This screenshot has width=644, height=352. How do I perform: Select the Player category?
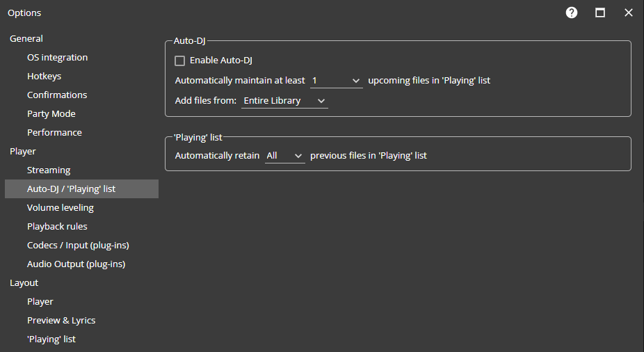(23, 152)
